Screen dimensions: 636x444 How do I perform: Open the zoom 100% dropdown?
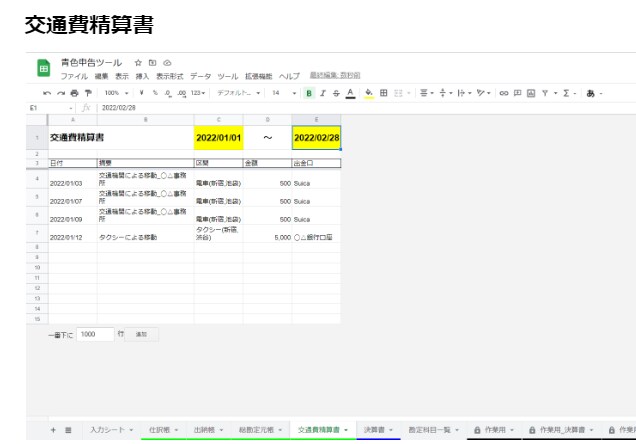pyautogui.click(x=116, y=93)
